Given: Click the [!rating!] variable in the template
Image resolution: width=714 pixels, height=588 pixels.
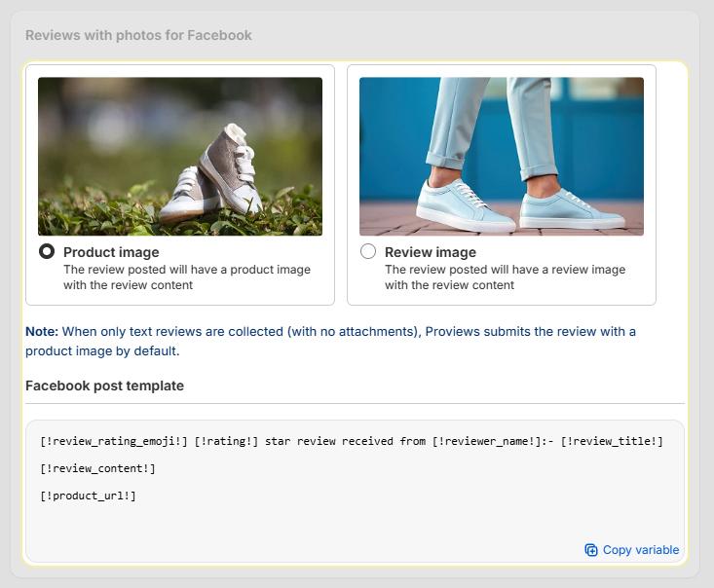Looking at the screenshot, I should [x=226, y=441].
